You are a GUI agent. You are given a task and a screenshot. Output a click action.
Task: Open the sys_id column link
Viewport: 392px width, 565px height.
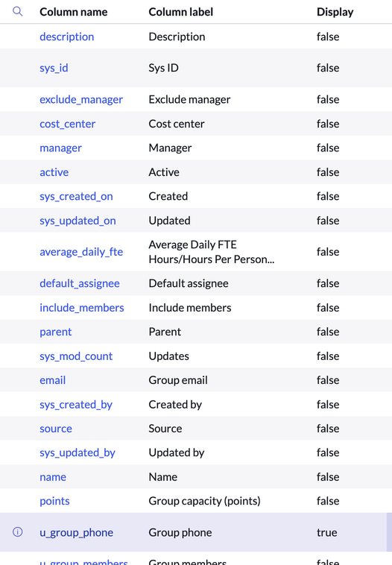54,68
